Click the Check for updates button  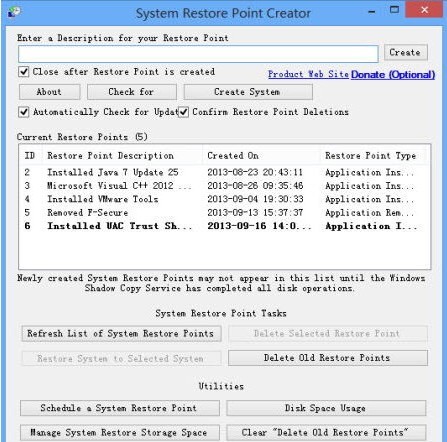132,92
